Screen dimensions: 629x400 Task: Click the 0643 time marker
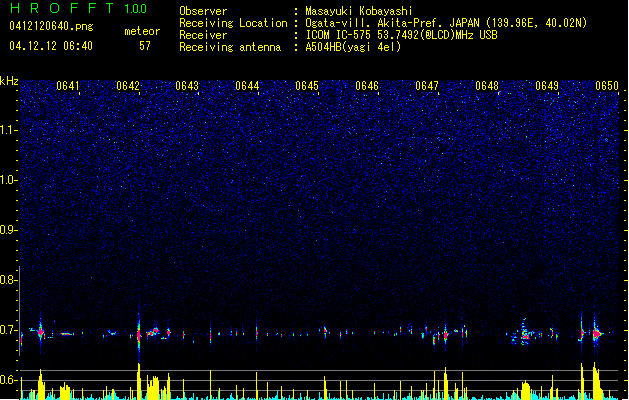(187, 86)
